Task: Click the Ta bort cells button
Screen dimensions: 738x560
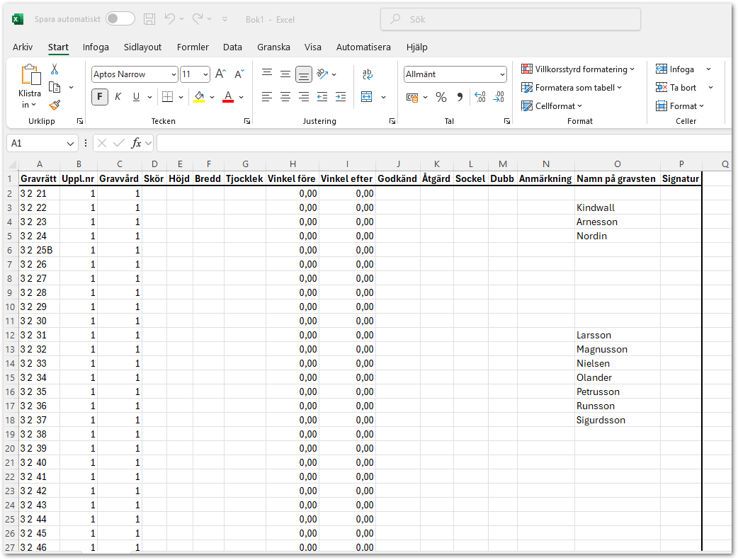Action: (x=676, y=88)
